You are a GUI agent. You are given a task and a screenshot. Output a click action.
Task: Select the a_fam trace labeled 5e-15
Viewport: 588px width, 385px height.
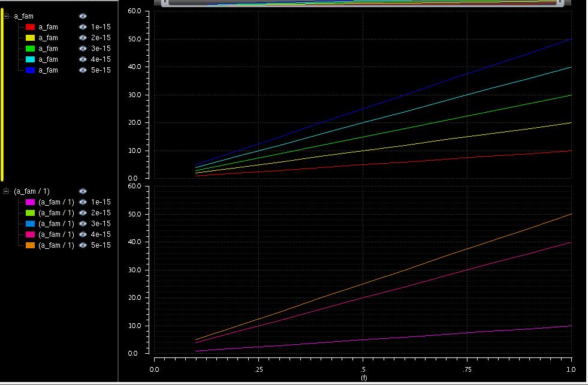(x=48, y=70)
